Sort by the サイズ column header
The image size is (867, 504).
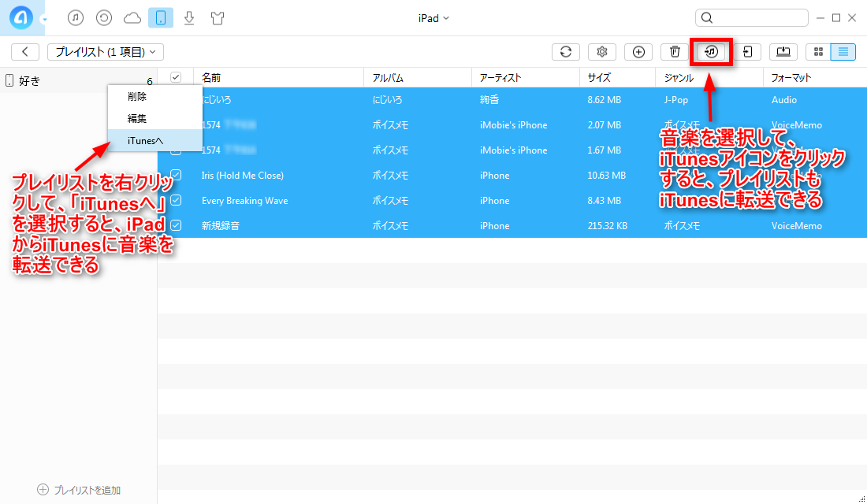coord(599,78)
